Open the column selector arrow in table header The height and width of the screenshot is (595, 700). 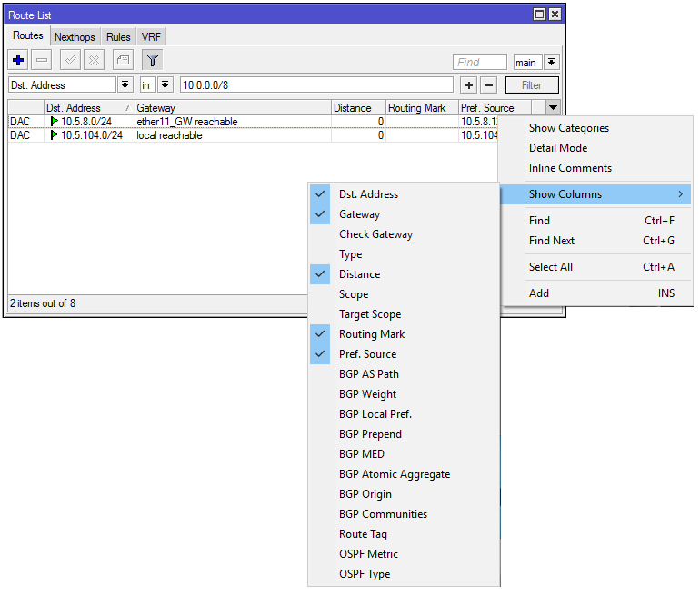pos(553,108)
